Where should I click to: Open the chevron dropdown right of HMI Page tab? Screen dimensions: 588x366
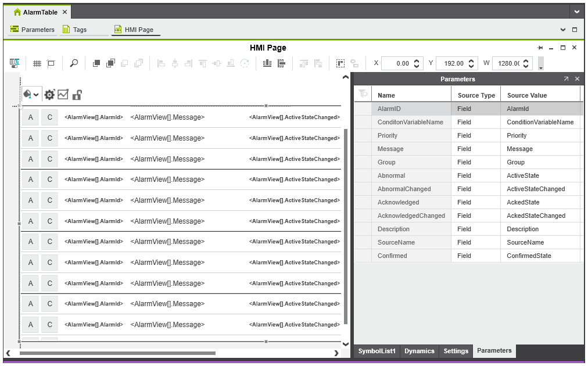(562, 30)
